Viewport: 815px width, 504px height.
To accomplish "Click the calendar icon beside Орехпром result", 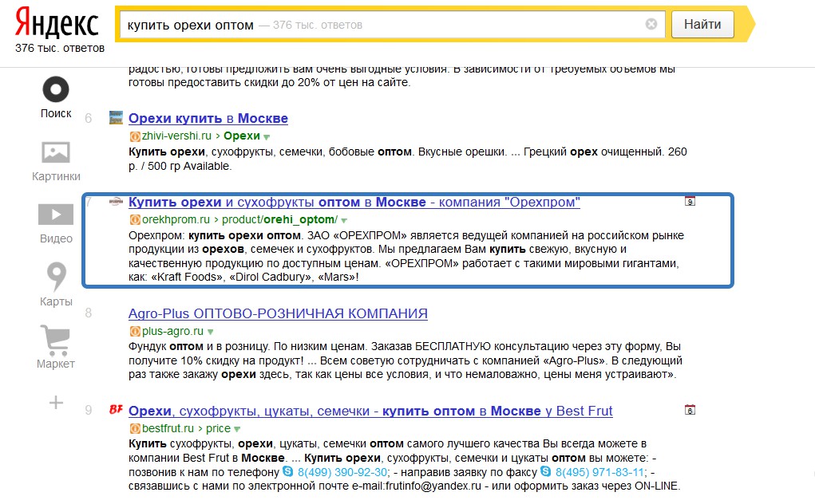I will pyautogui.click(x=690, y=201).
